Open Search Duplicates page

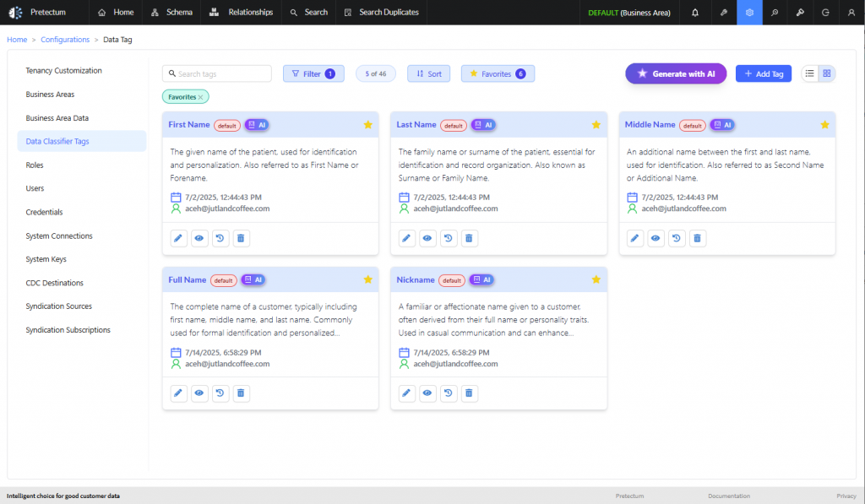click(381, 12)
